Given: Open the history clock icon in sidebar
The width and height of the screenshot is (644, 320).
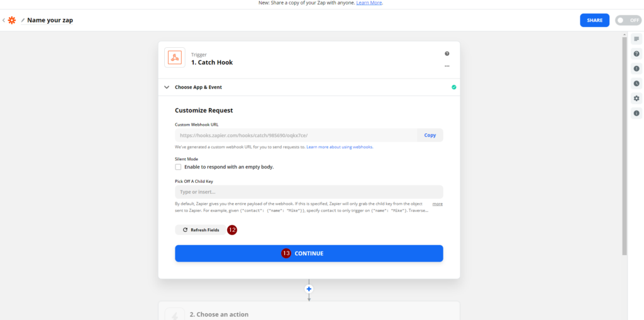Looking at the screenshot, I should click(636, 84).
